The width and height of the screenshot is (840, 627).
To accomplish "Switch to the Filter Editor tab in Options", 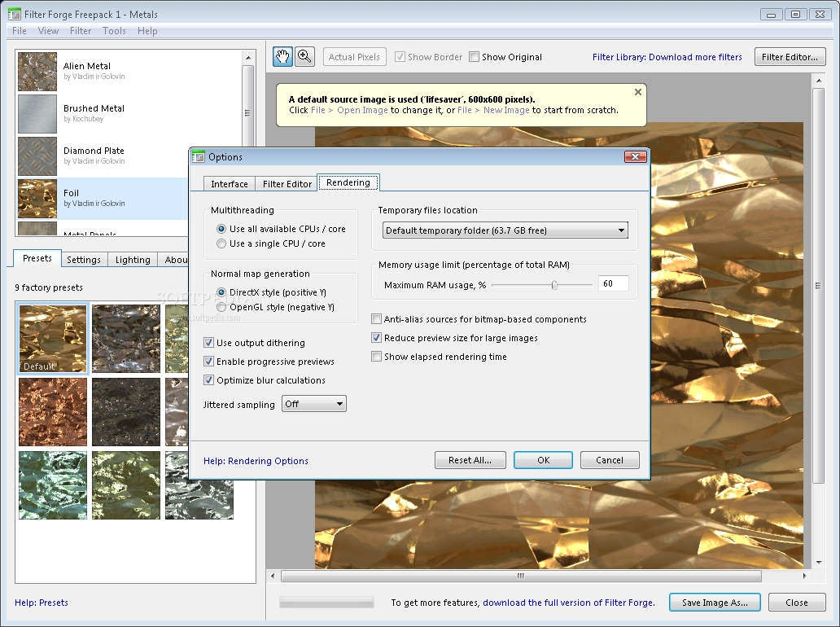I will tap(287, 184).
